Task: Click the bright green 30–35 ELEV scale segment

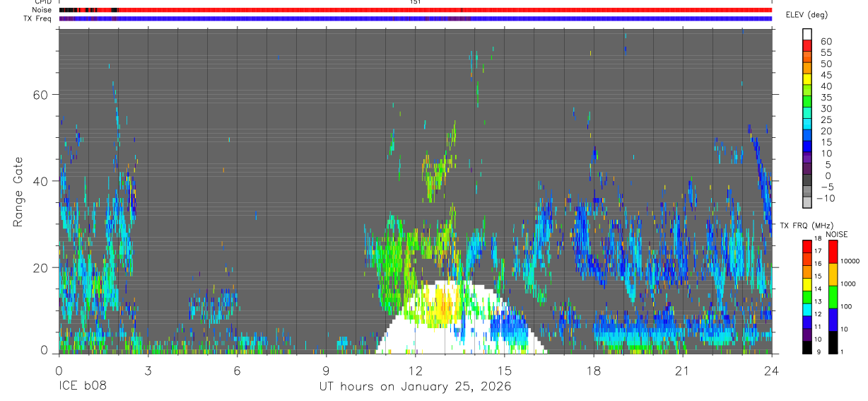Action: (807, 102)
